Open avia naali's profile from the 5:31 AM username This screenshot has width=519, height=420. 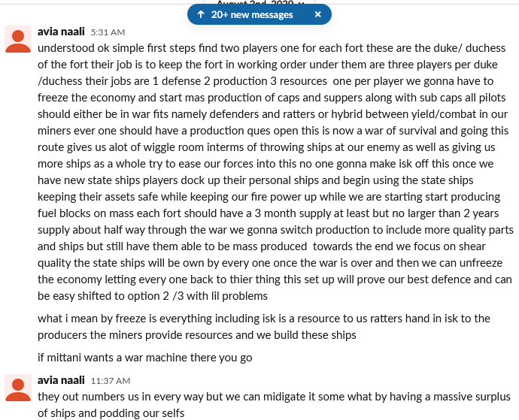pos(61,32)
